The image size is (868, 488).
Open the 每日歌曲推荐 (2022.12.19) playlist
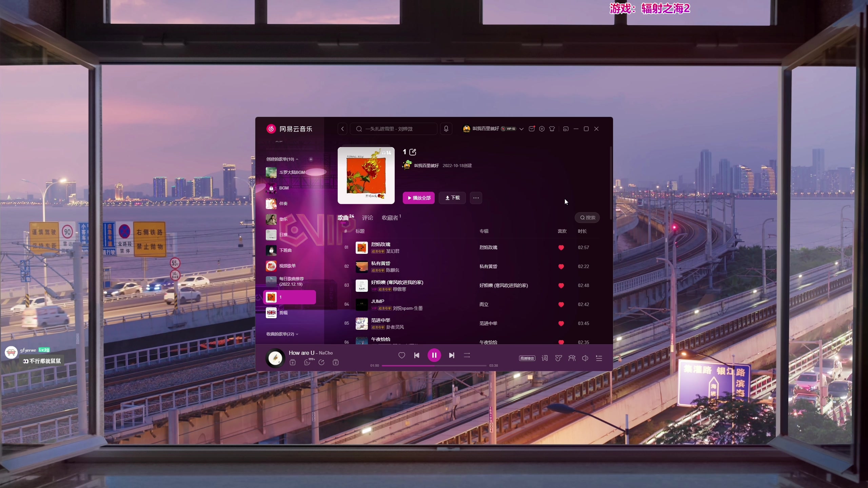(290, 282)
